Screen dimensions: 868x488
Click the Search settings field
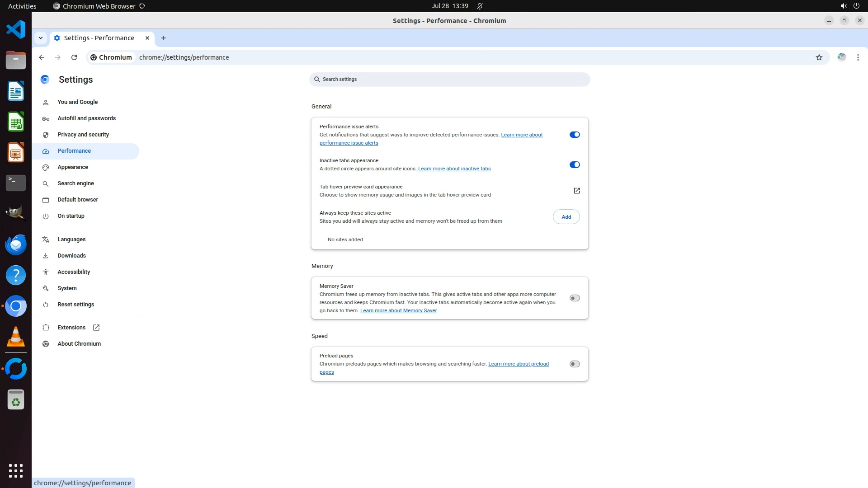tap(450, 80)
